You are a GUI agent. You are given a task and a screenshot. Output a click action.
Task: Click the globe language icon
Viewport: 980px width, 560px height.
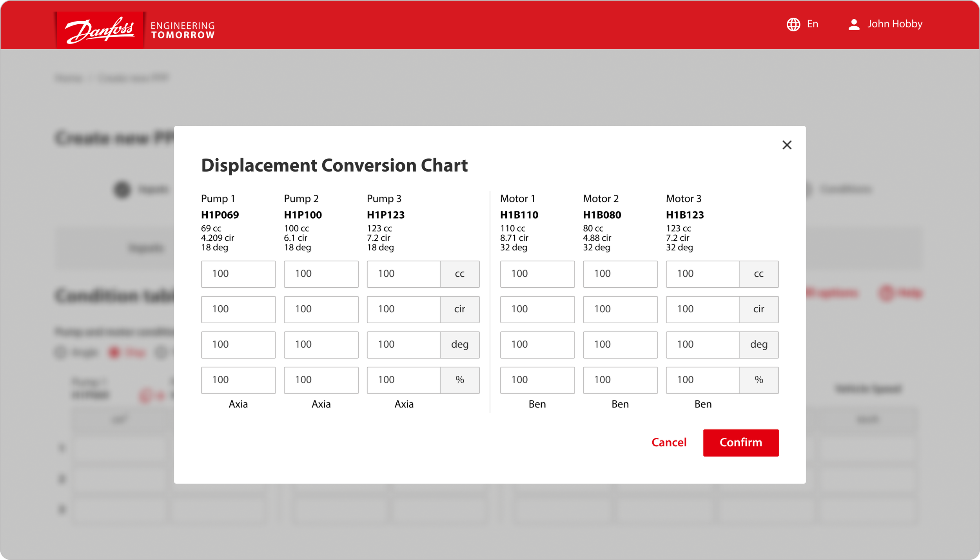(x=793, y=24)
